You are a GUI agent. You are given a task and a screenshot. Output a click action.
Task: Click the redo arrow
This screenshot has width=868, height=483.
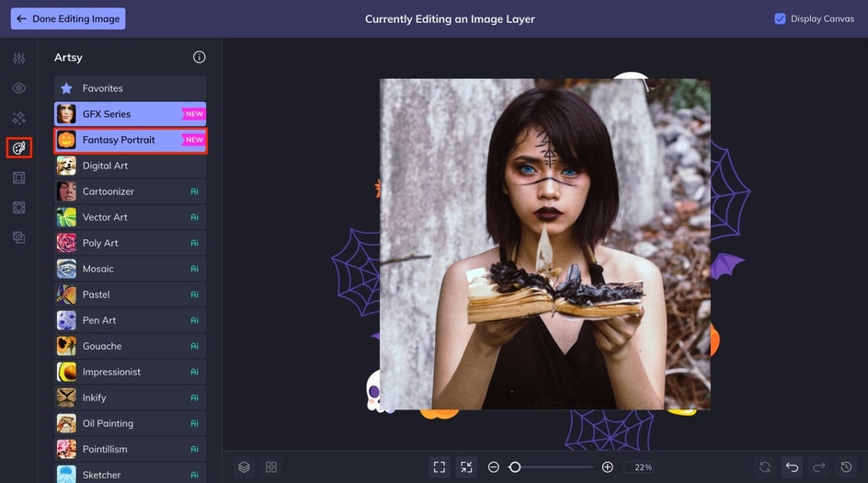[819, 467]
